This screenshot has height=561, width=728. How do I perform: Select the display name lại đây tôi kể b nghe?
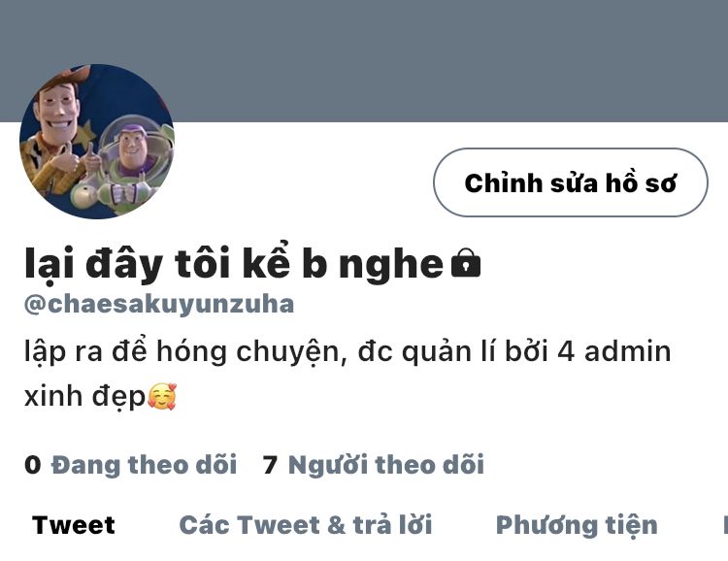point(234,264)
